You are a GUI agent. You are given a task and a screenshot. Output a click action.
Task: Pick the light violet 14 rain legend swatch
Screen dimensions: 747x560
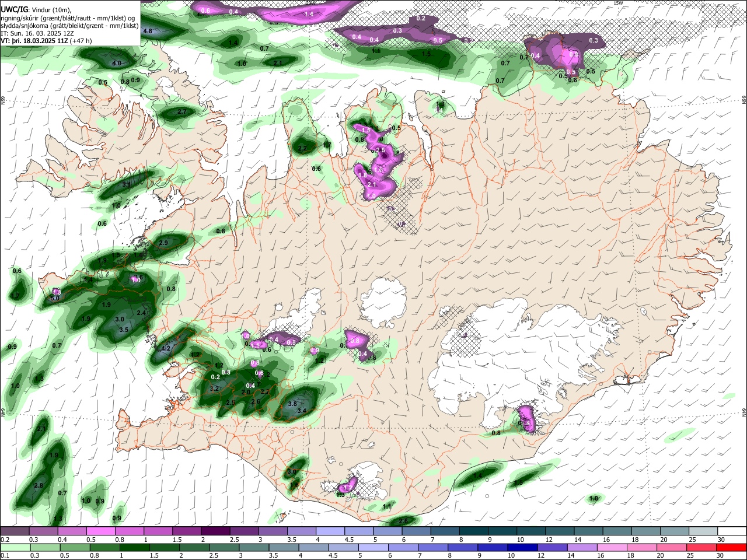coord(582,547)
